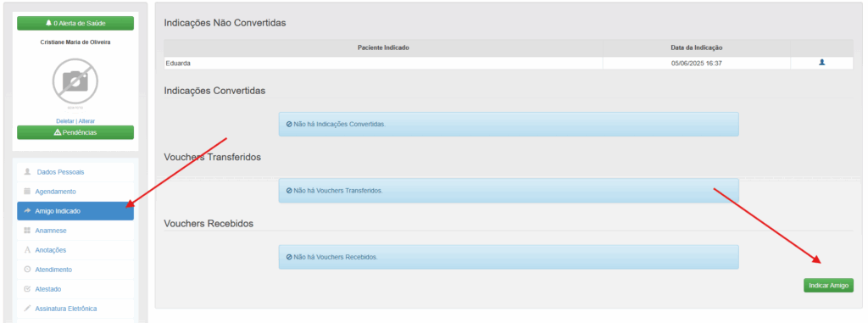Select Amigo Indicado menu item

click(75, 211)
